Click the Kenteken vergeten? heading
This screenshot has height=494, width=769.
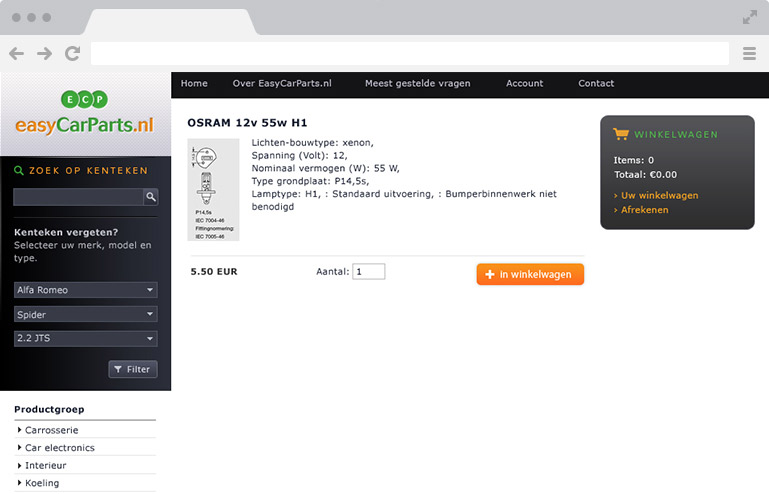(66, 232)
